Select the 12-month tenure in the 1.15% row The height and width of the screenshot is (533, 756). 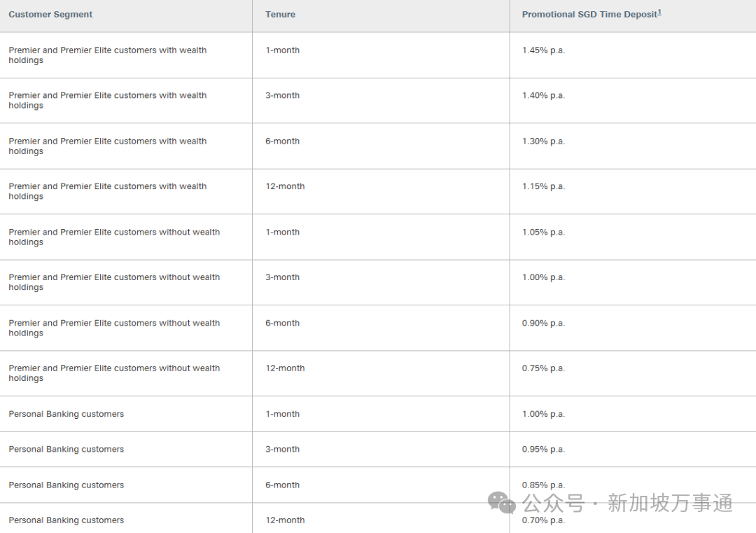coord(285,186)
